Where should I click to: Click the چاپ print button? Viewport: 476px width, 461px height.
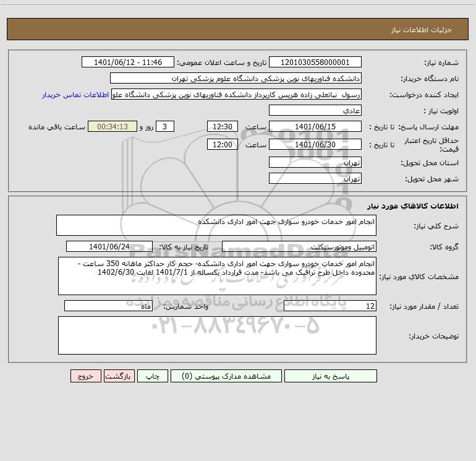[153, 376]
